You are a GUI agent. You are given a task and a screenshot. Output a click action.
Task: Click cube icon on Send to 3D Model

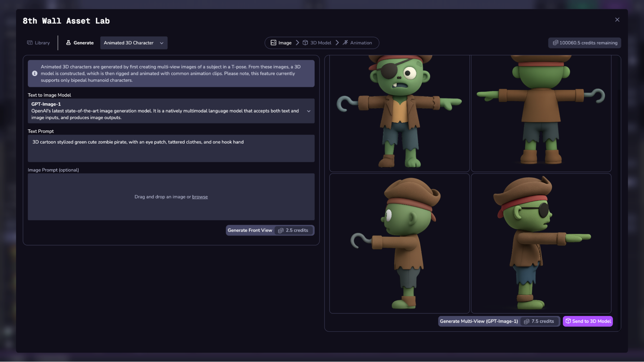568,321
